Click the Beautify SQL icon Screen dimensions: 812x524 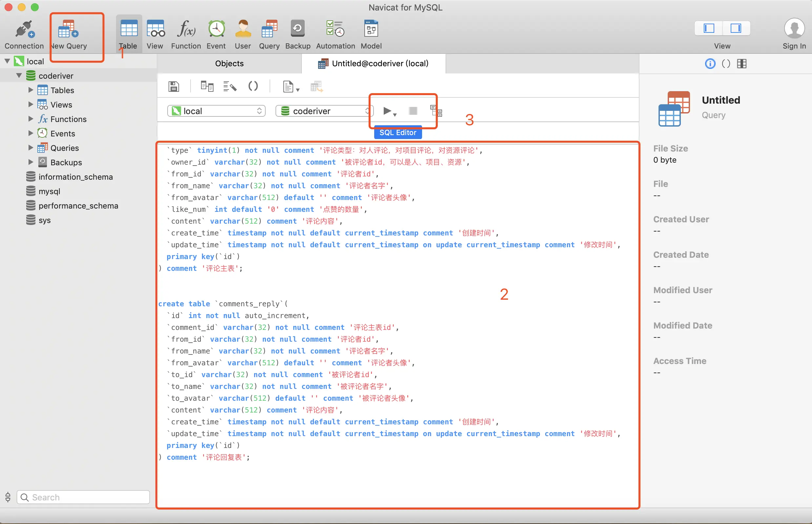pos(230,87)
